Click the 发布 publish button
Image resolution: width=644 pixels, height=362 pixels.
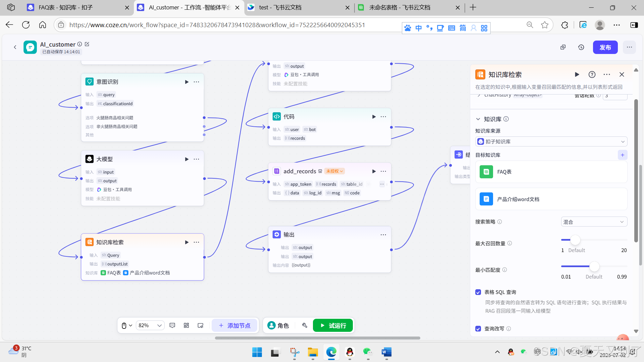click(x=605, y=47)
